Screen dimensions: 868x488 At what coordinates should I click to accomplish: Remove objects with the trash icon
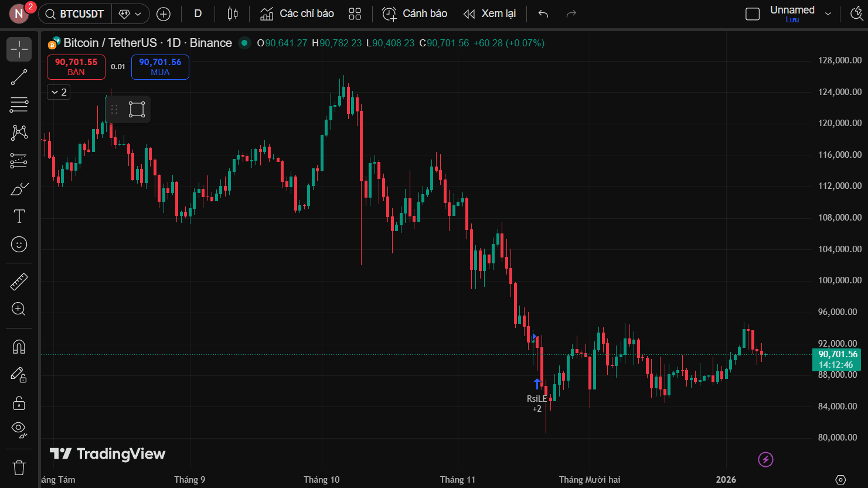pyautogui.click(x=19, y=467)
